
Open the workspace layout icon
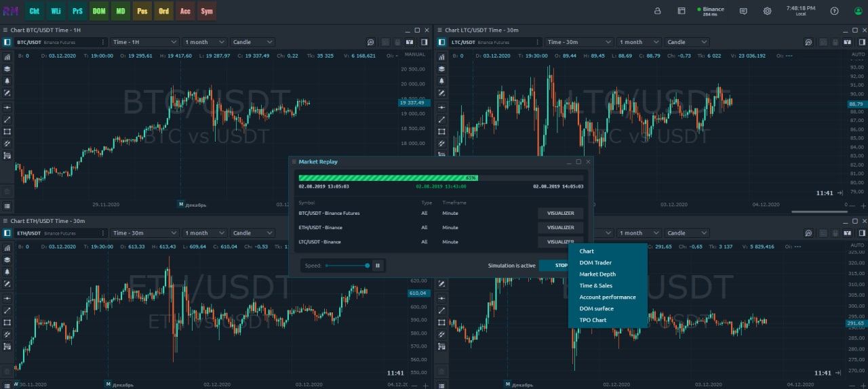[x=682, y=11]
